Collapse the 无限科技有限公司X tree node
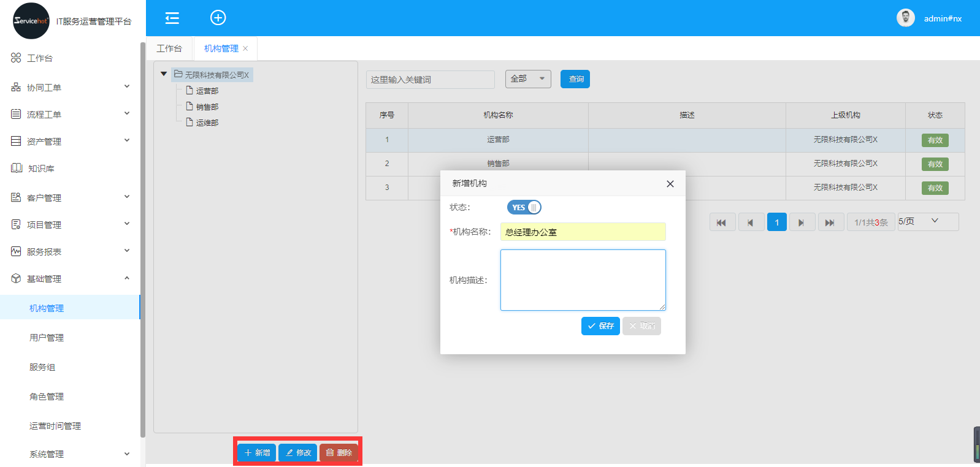This screenshot has width=980, height=467. (164, 74)
